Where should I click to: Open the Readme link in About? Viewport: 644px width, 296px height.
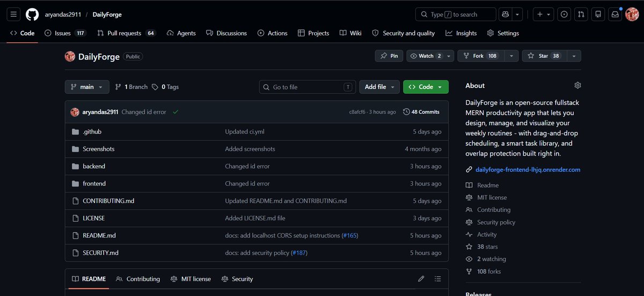click(x=482, y=186)
